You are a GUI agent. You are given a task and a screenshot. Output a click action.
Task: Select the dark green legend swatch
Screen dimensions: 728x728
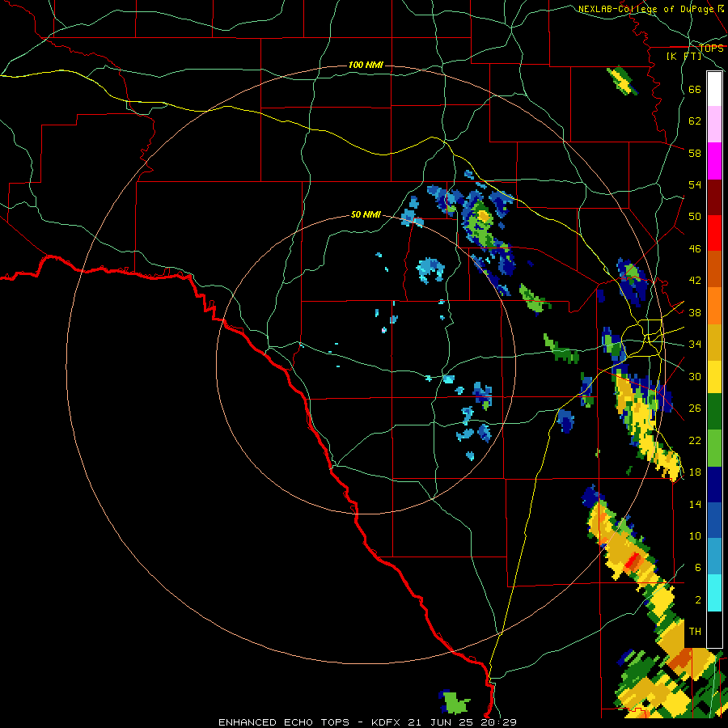714,412
